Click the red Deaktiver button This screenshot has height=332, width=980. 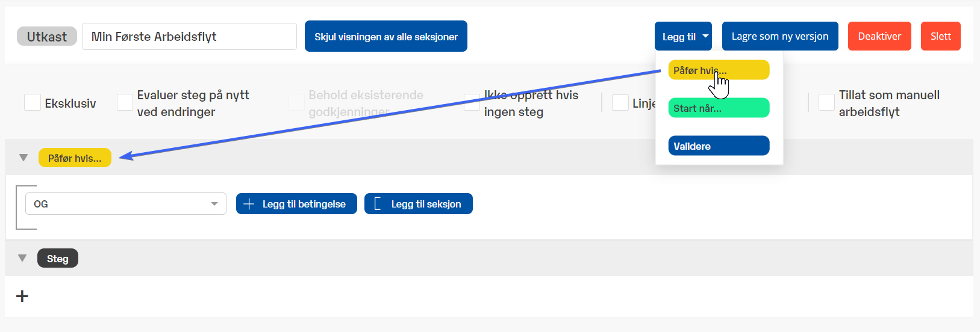(879, 37)
